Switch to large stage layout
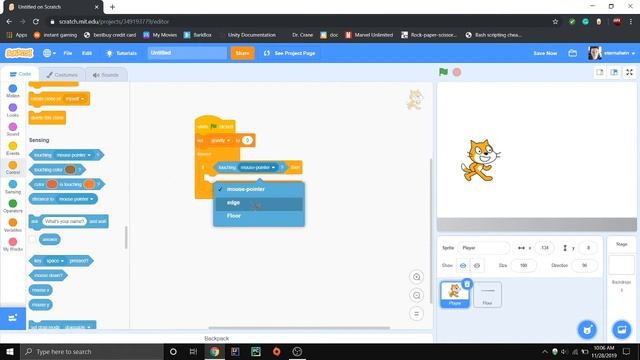The height and width of the screenshot is (360, 640). 614,72
